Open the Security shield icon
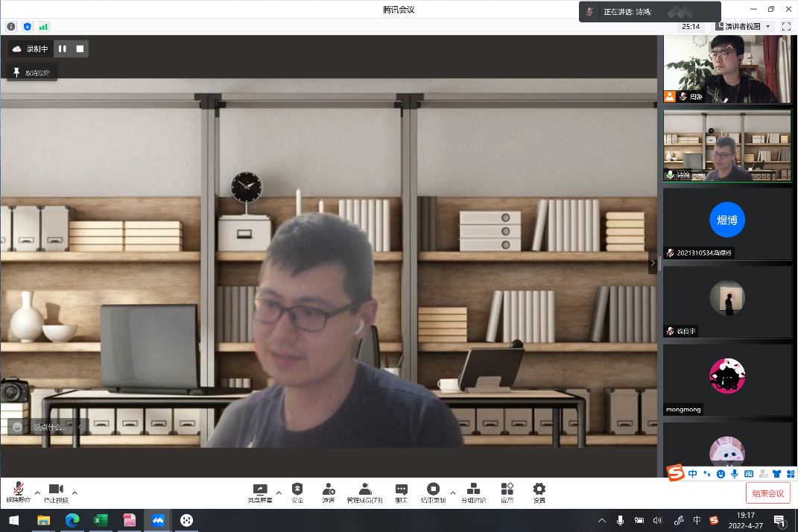Screen dimensions: 798x532 (297, 490)
